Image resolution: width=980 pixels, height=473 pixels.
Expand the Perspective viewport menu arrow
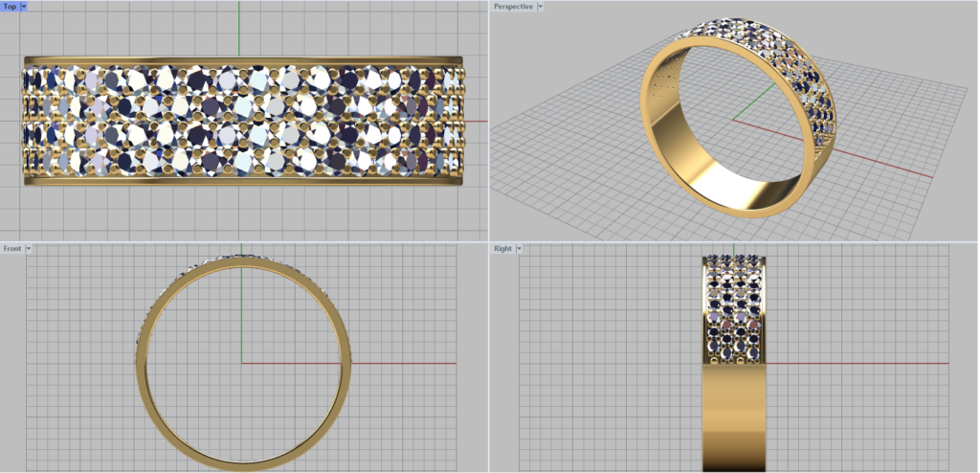(x=540, y=7)
